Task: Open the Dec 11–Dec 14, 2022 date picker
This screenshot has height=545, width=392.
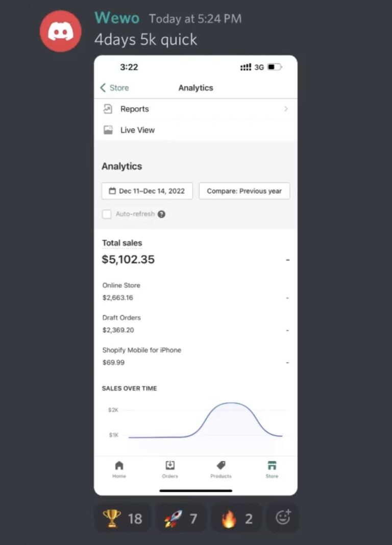Action: (x=147, y=191)
